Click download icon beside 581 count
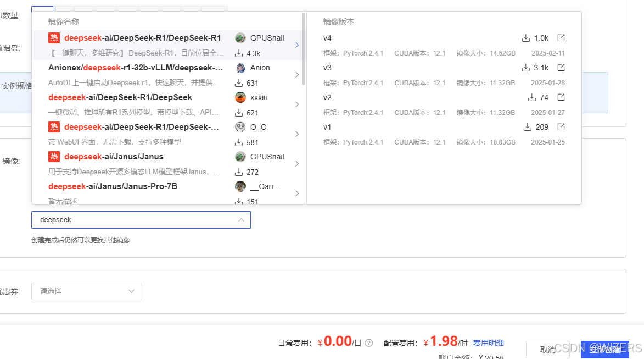The height and width of the screenshot is (359, 644). coord(239,142)
